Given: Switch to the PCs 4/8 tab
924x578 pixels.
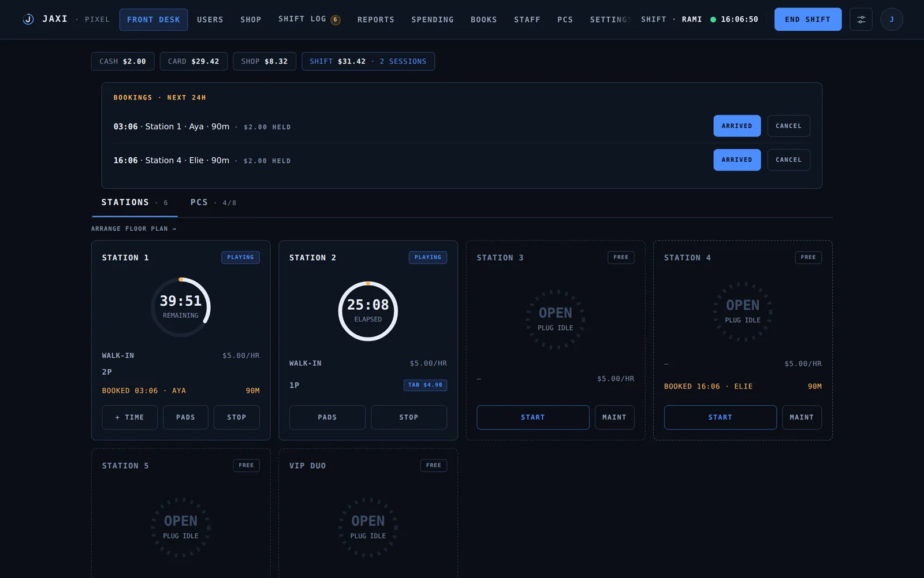Looking at the screenshot, I should coord(213,203).
